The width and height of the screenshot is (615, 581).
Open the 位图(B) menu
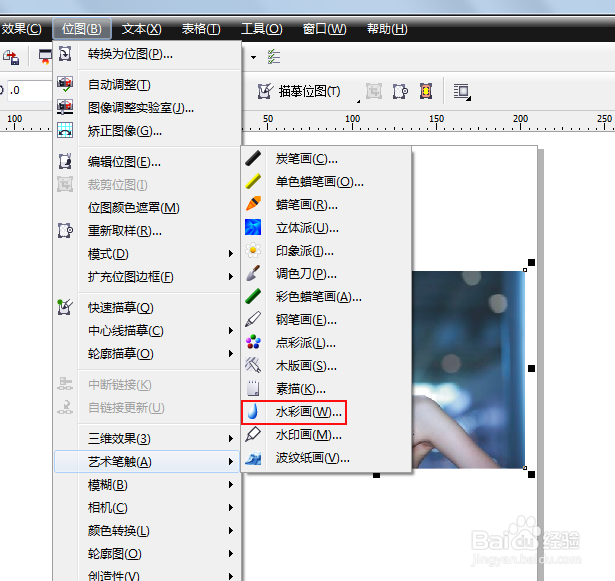[82, 29]
